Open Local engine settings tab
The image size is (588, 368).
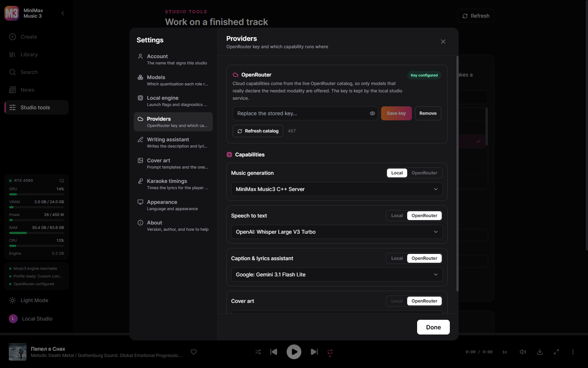click(x=173, y=101)
